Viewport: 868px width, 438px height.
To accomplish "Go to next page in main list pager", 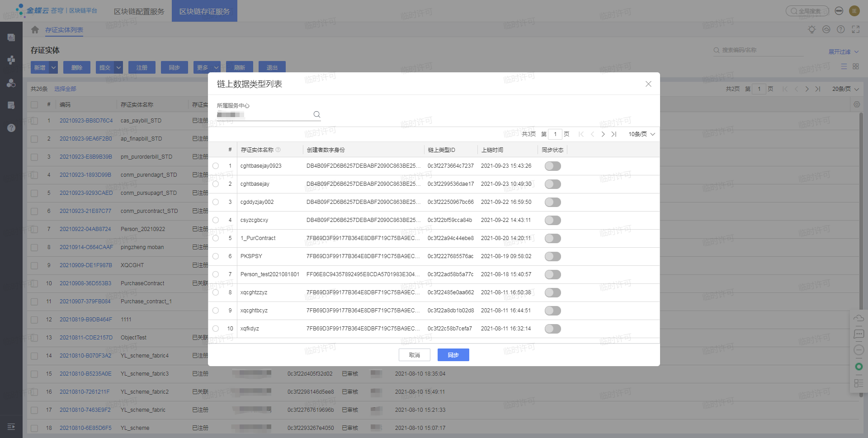I will pos(807,89).
